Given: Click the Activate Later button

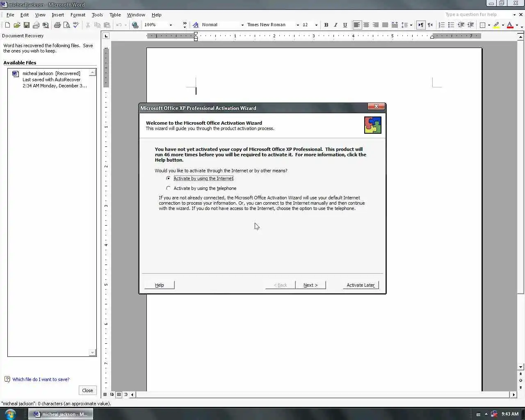Looking at the screenshot, I should click(361, 285).
